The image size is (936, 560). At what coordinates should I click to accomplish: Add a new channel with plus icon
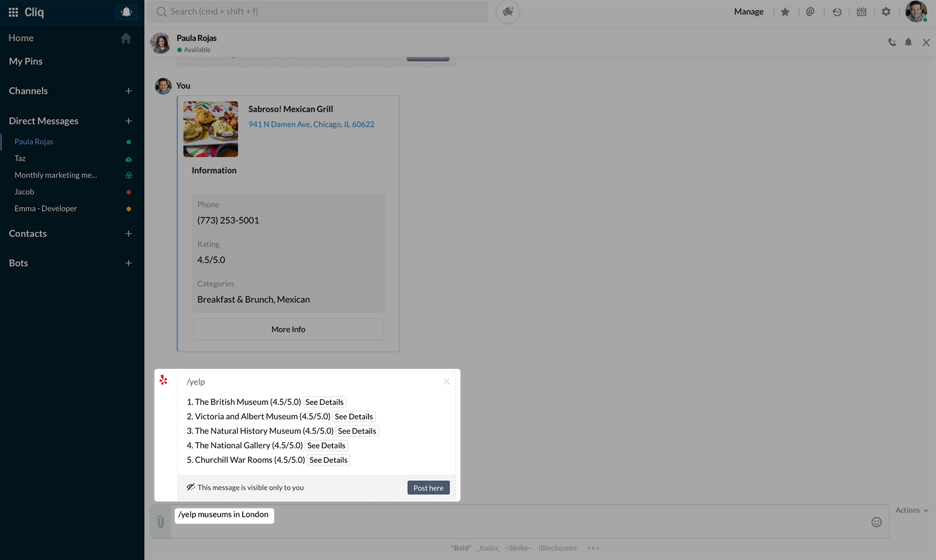coord(129,91)
